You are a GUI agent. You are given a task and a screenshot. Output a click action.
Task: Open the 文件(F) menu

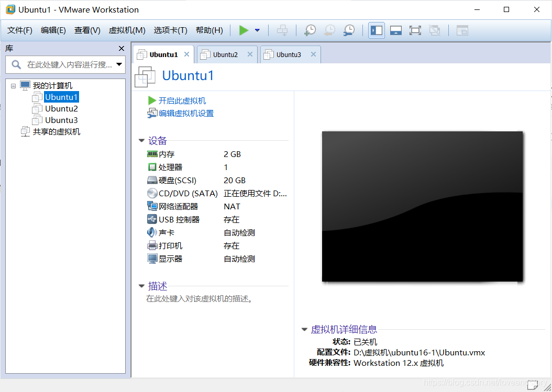click(20, 30)
